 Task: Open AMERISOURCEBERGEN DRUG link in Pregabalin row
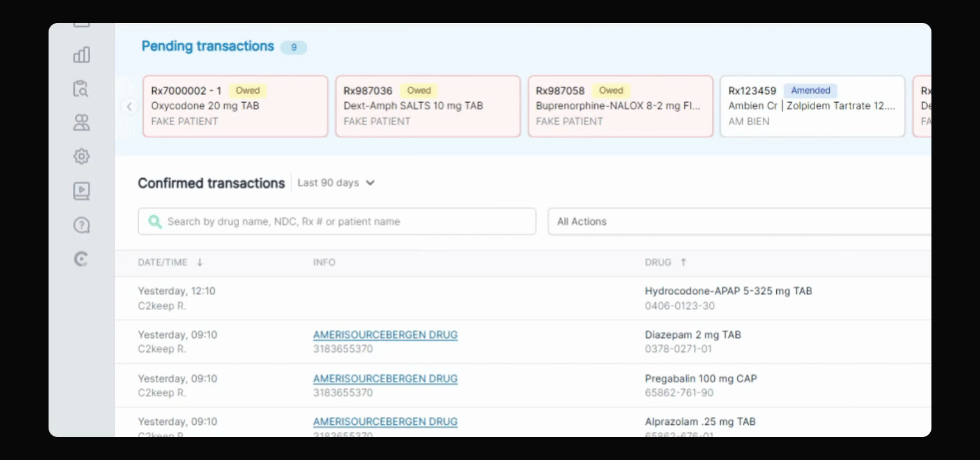coord(385,379)
